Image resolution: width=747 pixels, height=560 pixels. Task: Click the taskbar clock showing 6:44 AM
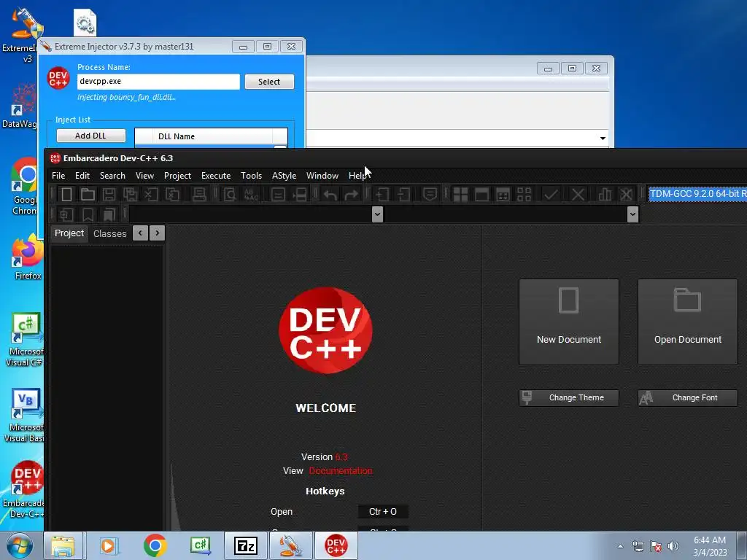pos(710,546)
